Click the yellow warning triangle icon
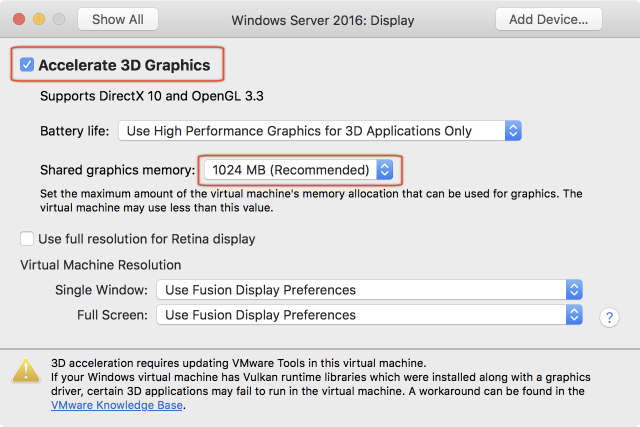Viewport: 640px width, 427px height. [26, 371]
